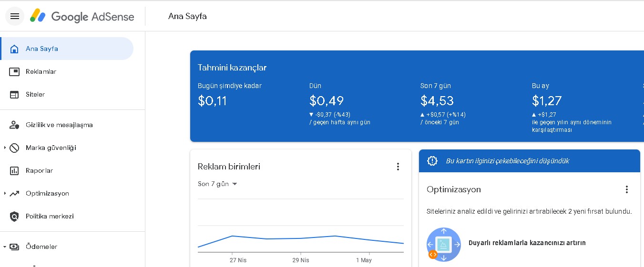Click Duyarlı reklamlarla kazancınızı artırın link

point(527,243)
